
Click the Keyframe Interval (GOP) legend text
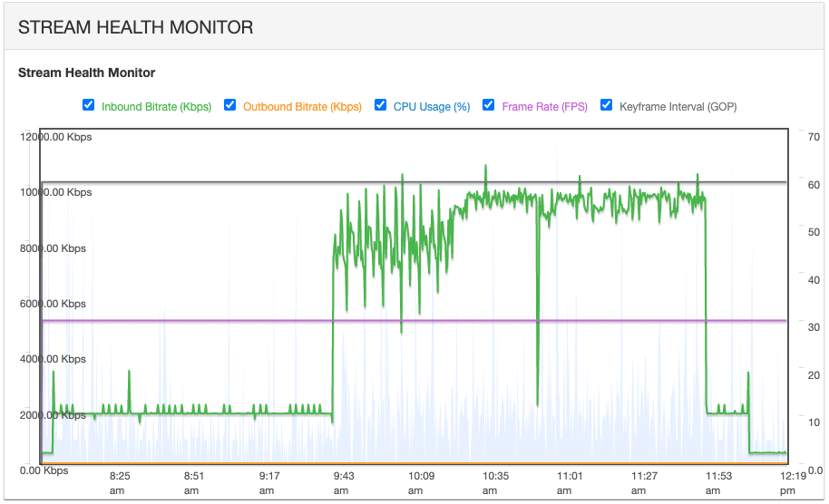(678, 107)
